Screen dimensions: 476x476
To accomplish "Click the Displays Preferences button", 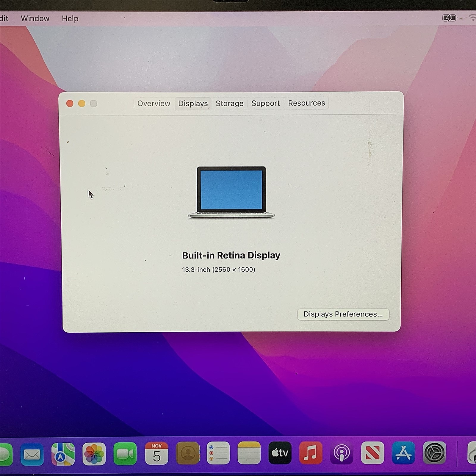I will tap(343, 314).
